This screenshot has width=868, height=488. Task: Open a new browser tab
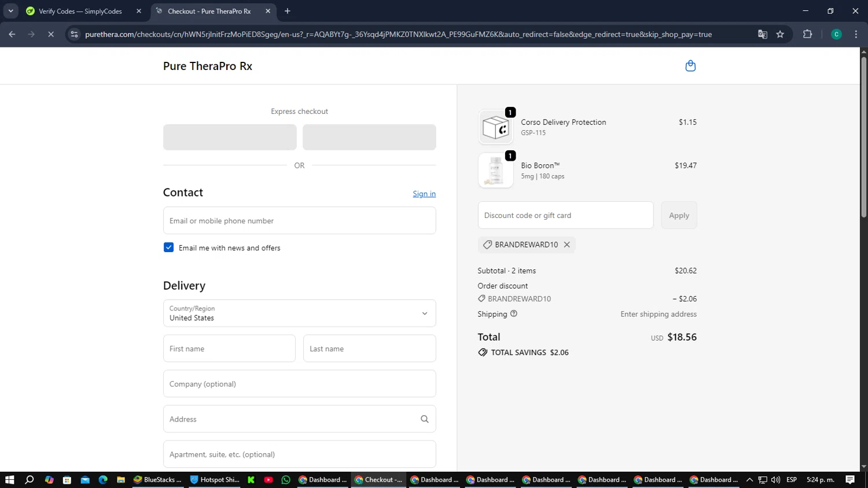pyautogui.click(x=288, y=11)
